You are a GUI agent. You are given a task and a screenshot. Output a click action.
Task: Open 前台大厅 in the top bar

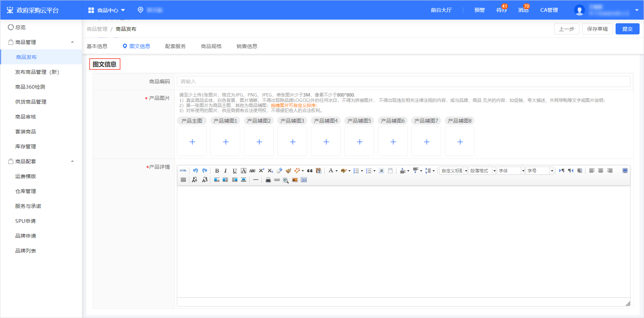pos(441,10)
